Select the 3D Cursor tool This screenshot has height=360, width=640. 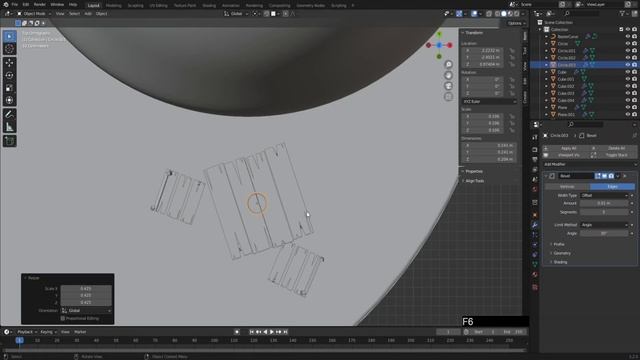pos(9,49)
